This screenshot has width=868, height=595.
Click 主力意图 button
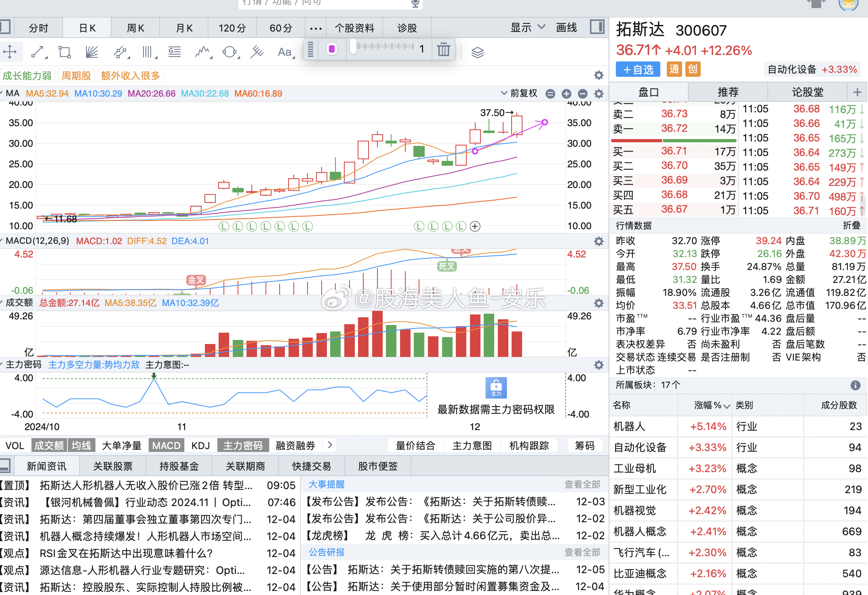click(472, 445)
